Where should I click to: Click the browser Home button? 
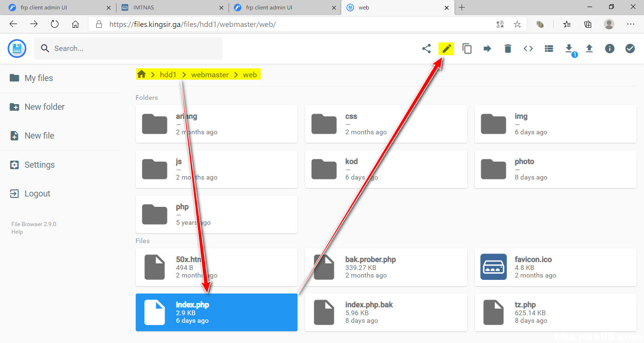(x=75, y=24)
